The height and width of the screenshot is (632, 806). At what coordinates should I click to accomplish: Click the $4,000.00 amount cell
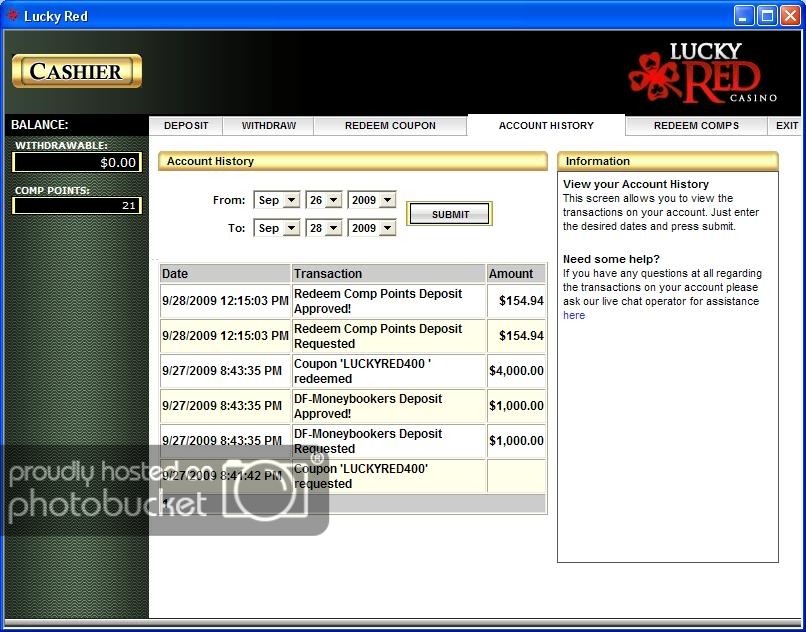click(516, 371)
